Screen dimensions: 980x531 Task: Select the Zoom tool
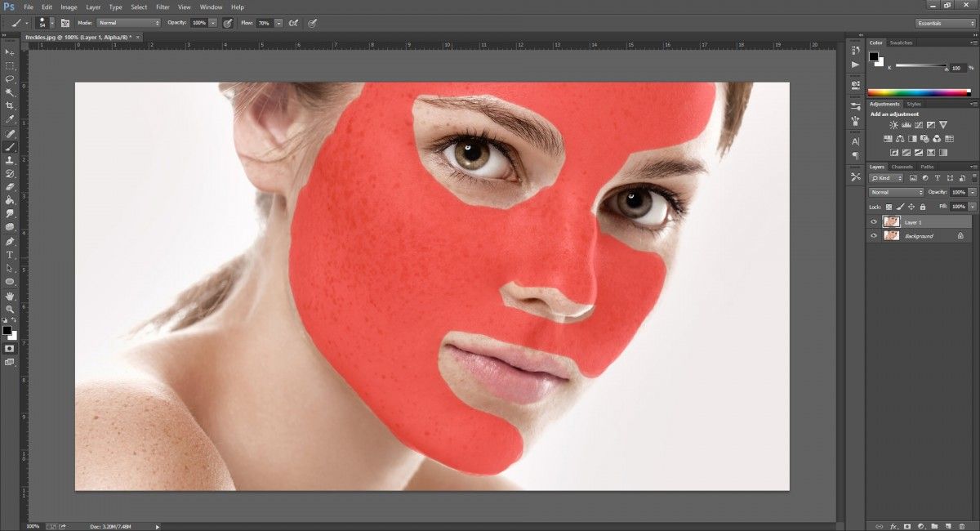(x=10, y=308)
